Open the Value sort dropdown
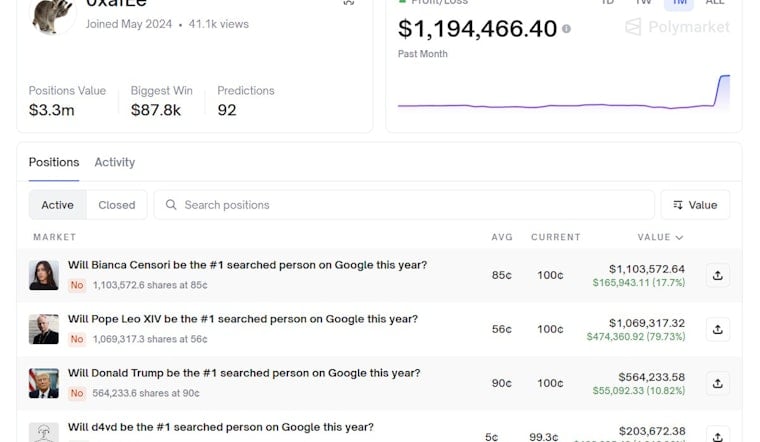The height and width of the screenshot is (442, 760). [695, 205]
